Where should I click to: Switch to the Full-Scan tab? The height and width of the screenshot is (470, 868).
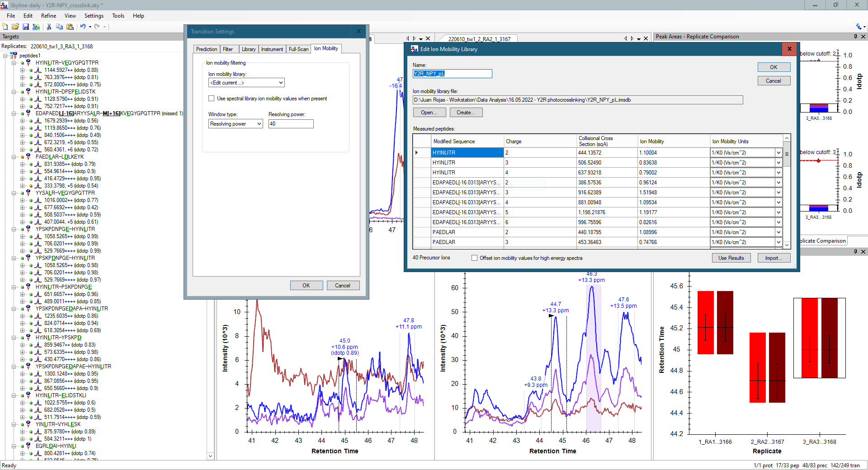click(x=298, y=49)
